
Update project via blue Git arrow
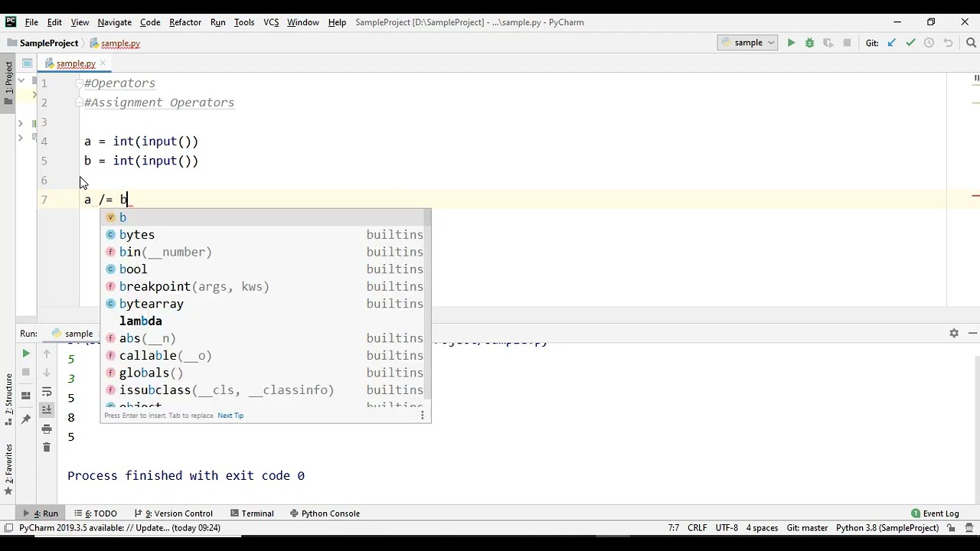tap(892, 43)
